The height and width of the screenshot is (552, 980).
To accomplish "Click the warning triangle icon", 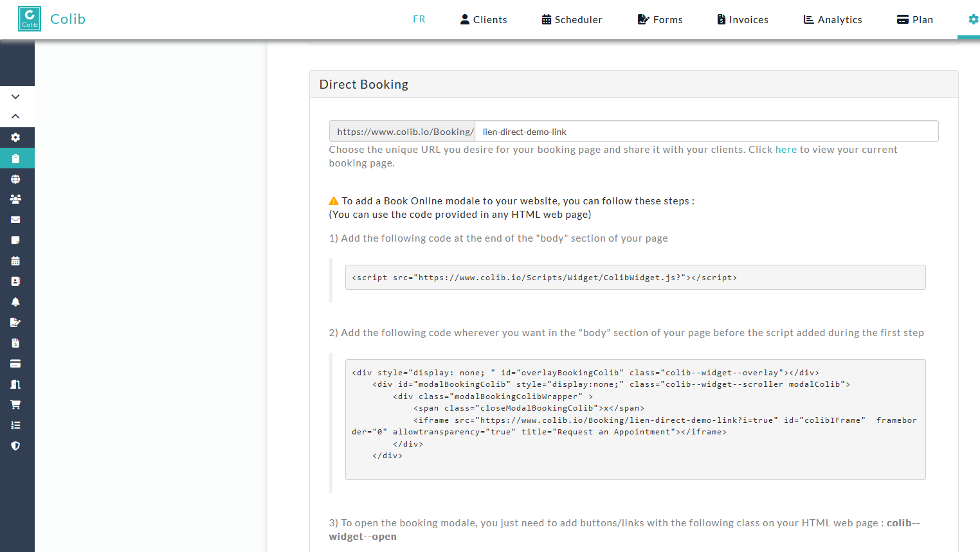I will [334, 201].
